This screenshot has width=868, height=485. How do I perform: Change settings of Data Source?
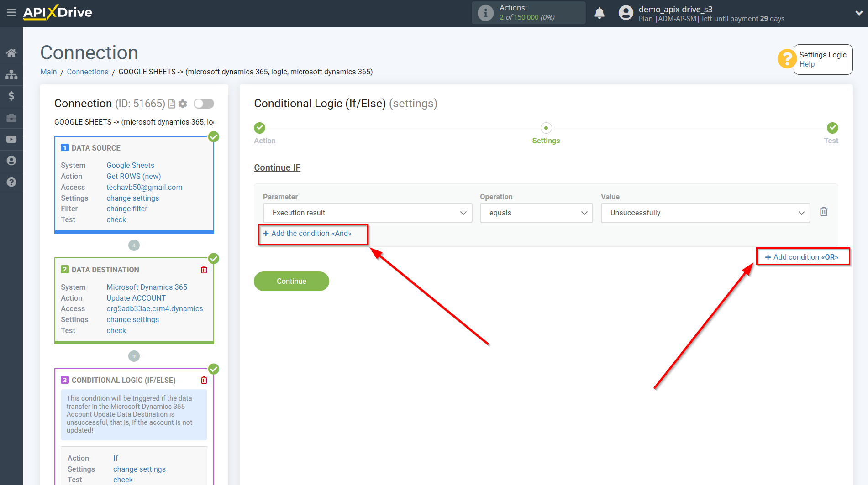(x=132, y=198)
